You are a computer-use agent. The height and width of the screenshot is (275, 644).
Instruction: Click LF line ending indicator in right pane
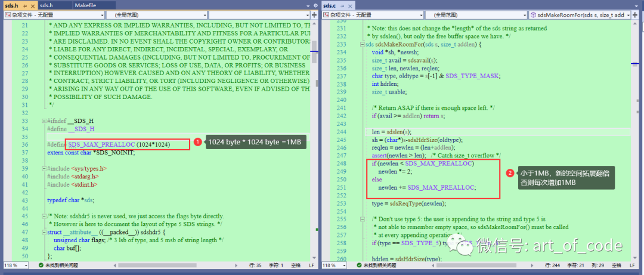pyautogui.click(x=630, y=265)
